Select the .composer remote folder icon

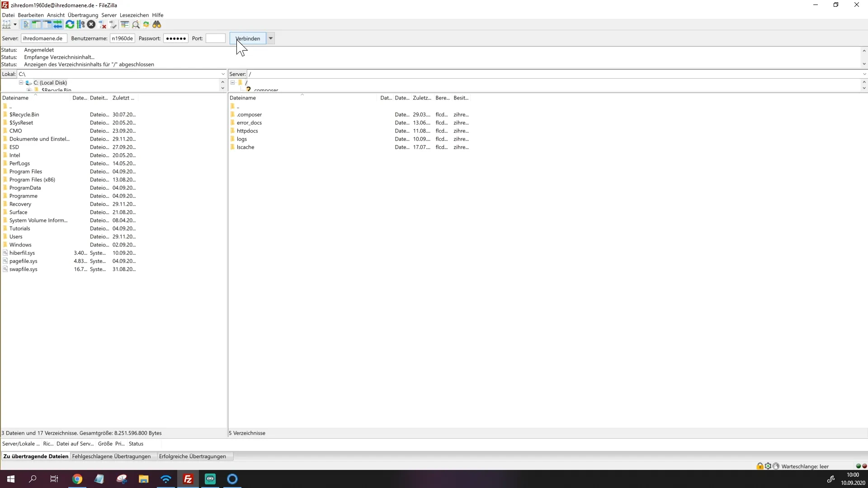tap(232, 115)
